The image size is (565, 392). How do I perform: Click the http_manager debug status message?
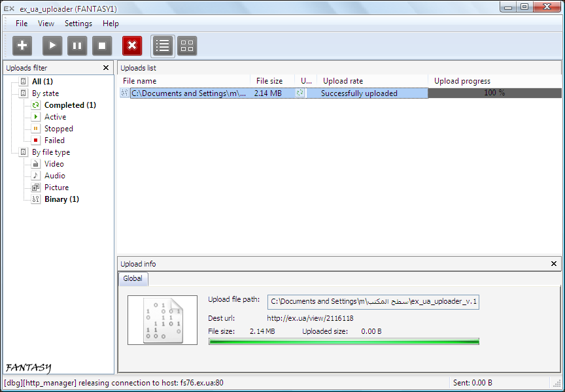point(114,383)
